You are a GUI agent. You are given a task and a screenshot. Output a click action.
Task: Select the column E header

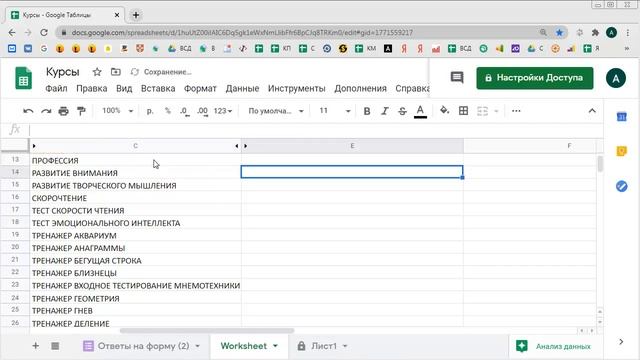(x=352, y=146)
